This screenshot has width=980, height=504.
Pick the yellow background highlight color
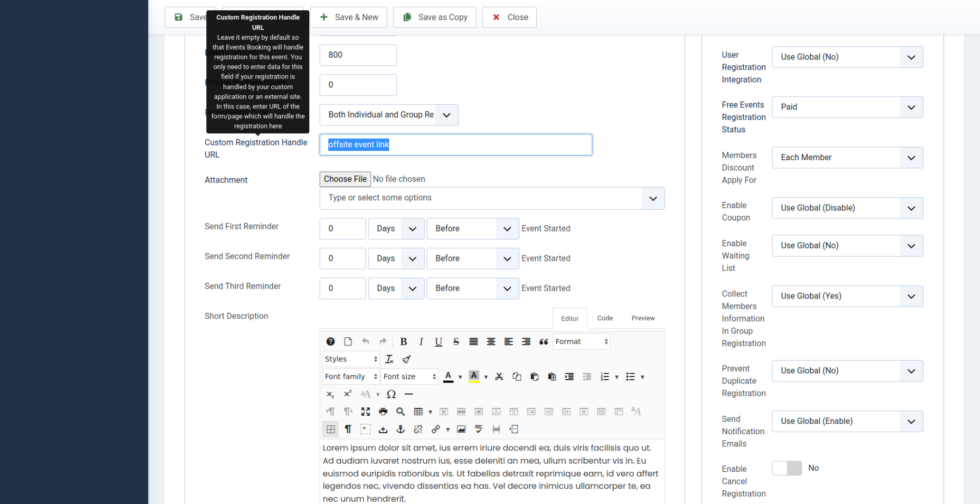tap(474, 377)
